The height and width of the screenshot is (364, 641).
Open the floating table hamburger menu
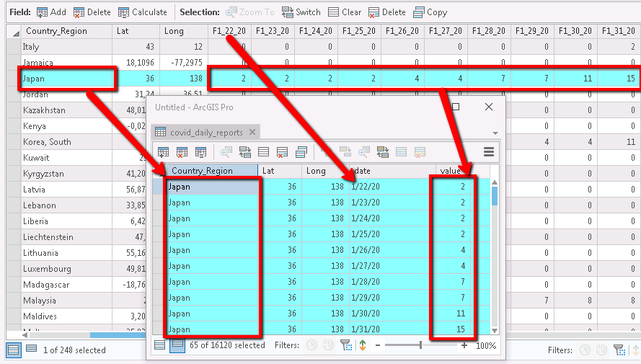tap(489, 152)
